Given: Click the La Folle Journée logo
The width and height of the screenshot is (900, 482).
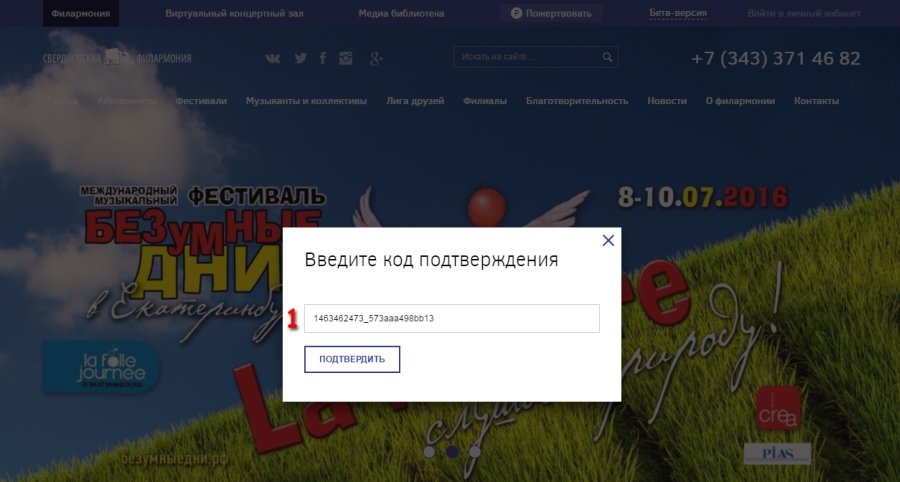Looking at the screenshot, I should coord(102,367).
